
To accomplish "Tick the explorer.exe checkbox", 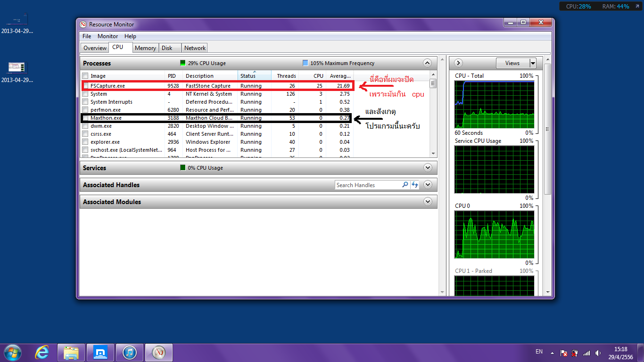I will coord(85,142).
